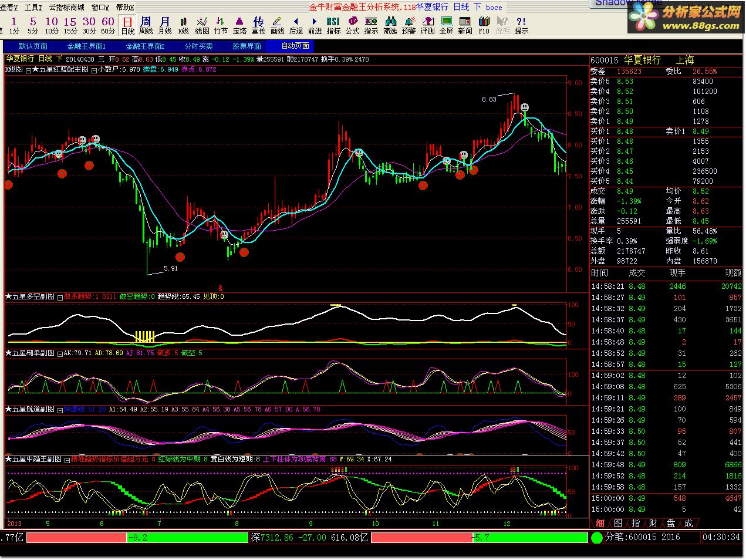The width and height of the screenshot is (746, 560).
Task: Click the 提示 hint icon
Action: click(x=521, y=25)
